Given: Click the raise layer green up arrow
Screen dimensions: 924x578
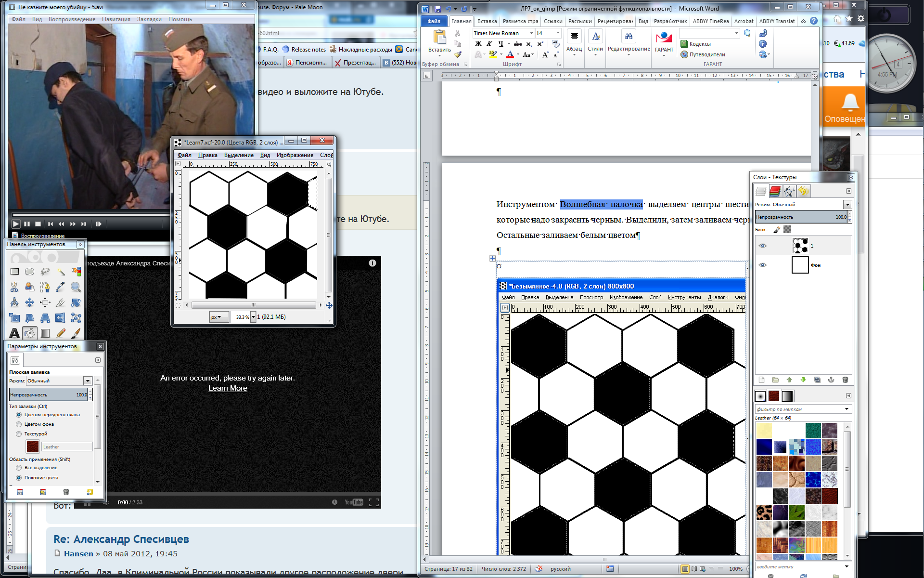Looking at the screenshot, I should [789, 380].
